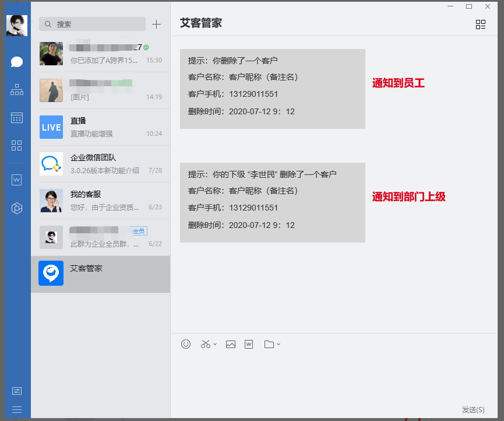This screenshot has height=421, width=504.
Task: Open the Contacts organization icon
Action: [17, 90]
